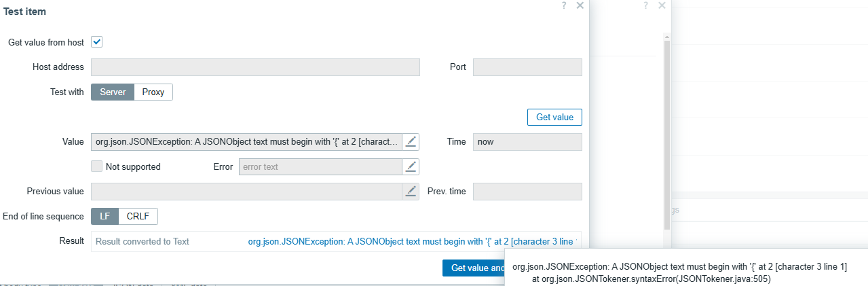Close the background dialog behind Test item

tap(662, 5)
